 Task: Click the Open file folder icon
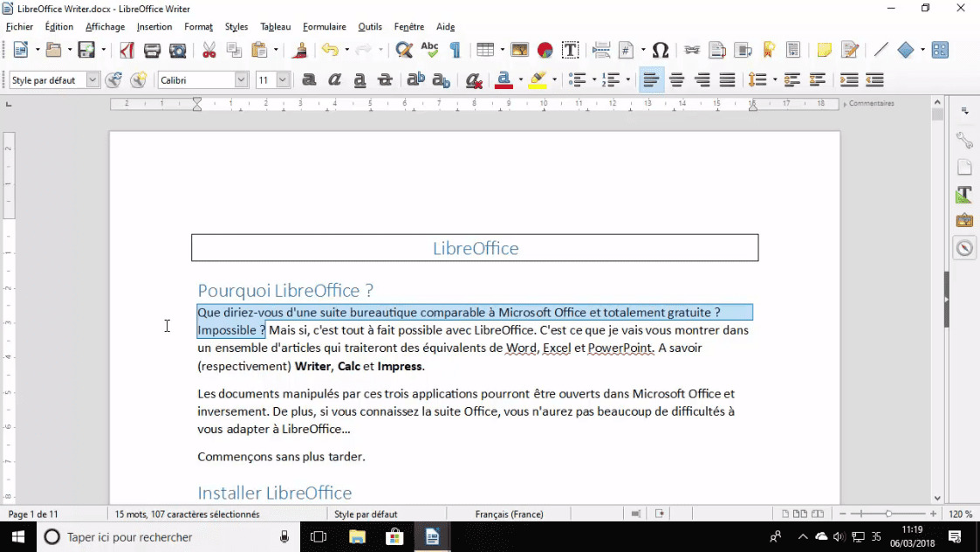pos(54,50)
